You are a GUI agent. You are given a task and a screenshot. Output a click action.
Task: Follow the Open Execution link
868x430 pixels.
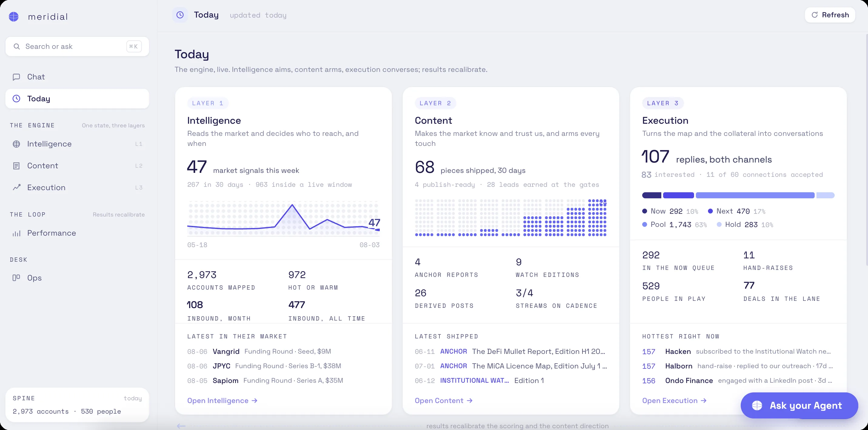675,401
